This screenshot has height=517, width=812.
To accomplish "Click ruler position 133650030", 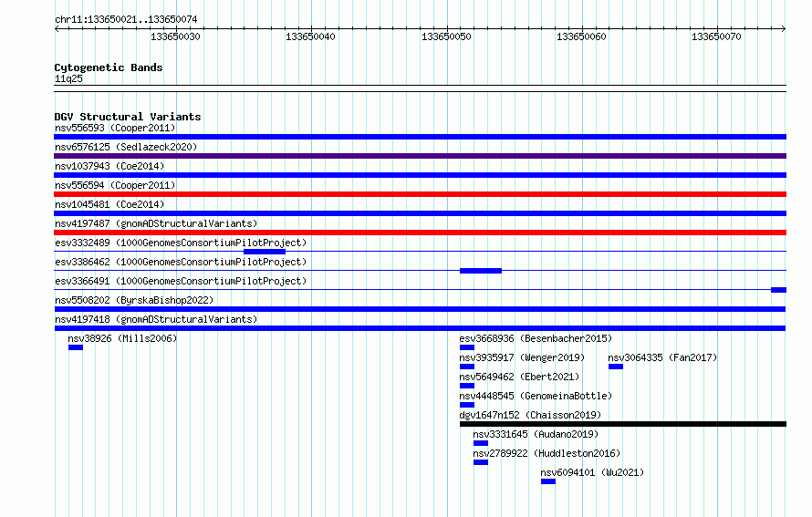I will (175, 36).
